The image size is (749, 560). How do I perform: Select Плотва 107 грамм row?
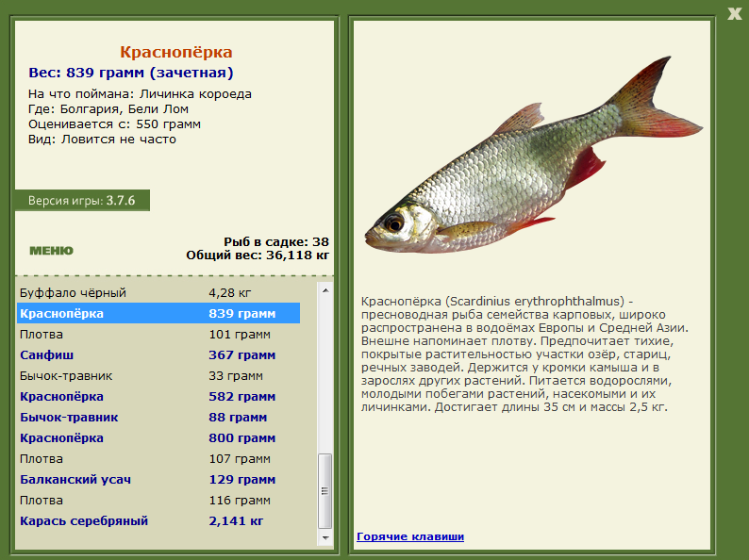(158, 459)
